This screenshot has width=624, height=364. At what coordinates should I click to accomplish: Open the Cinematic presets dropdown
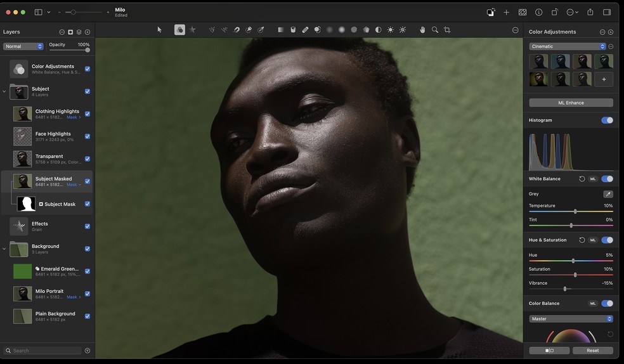click(x=568, y=46)
